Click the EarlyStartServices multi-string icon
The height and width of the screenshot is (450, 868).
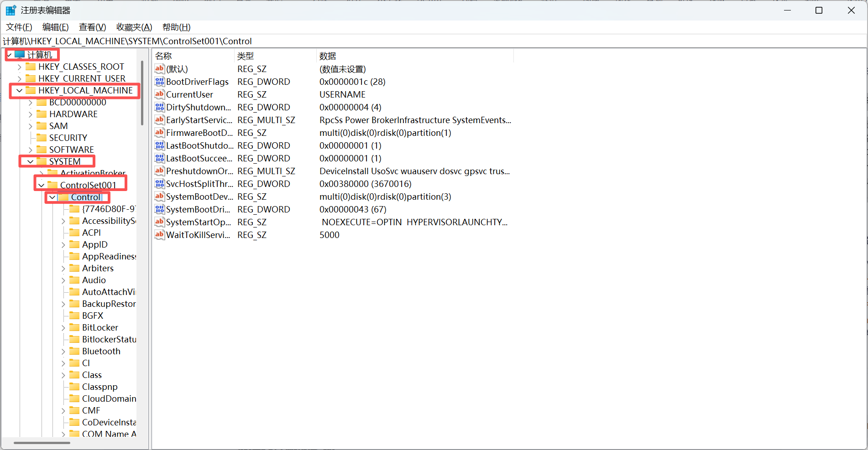point(159,120)
